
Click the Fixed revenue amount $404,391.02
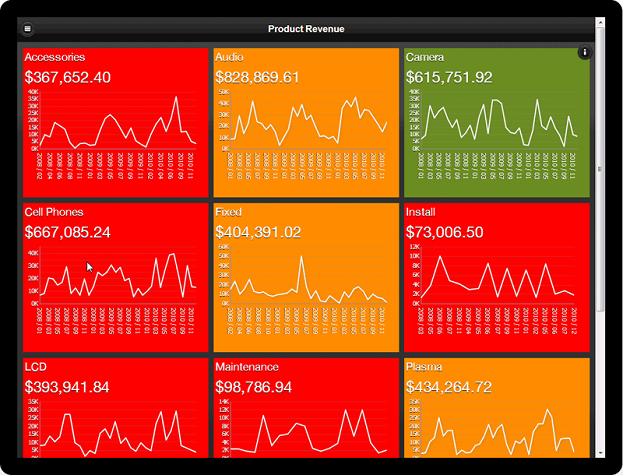[258, 232]
